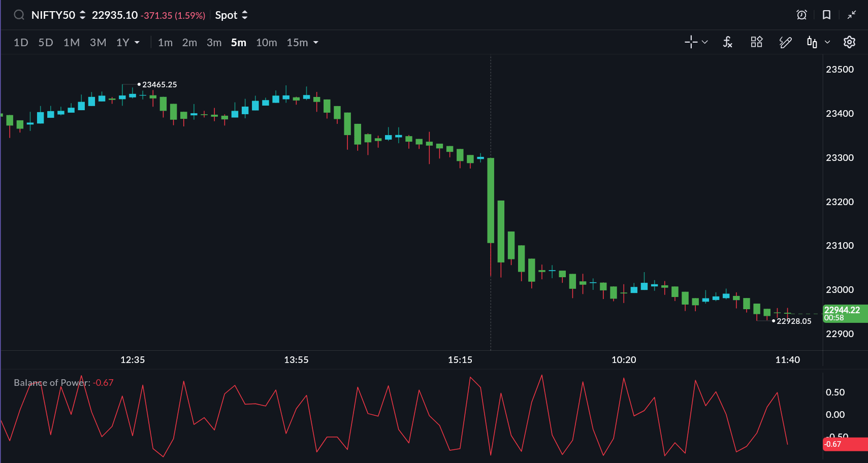Click the search magnifier icon

(19, 15)
